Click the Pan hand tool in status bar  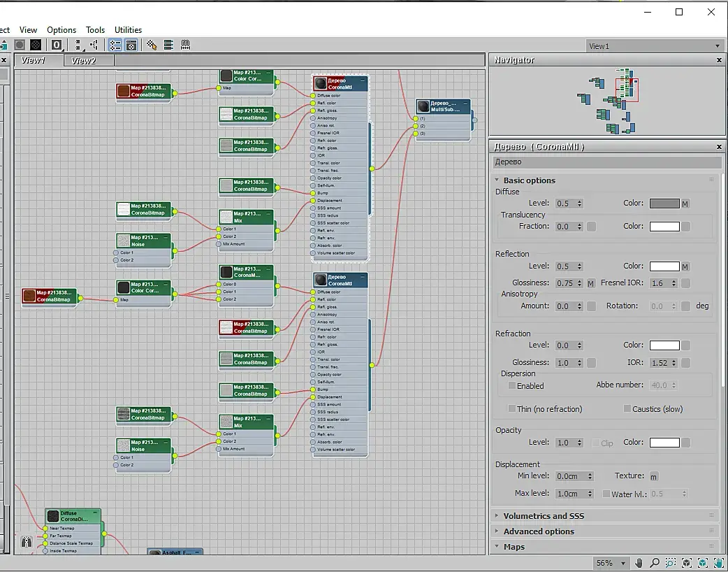pos(639,563)
